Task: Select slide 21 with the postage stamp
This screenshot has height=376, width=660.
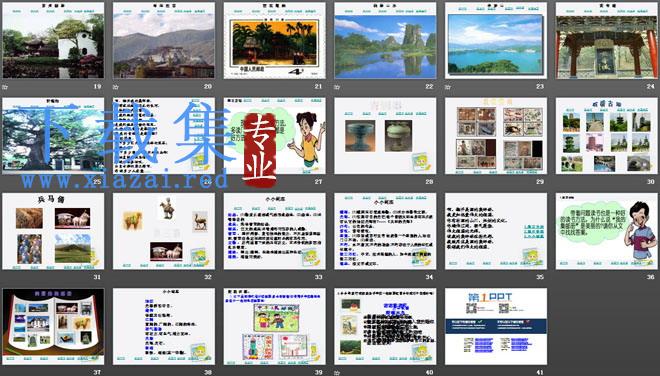Action: tap(274, 40)
